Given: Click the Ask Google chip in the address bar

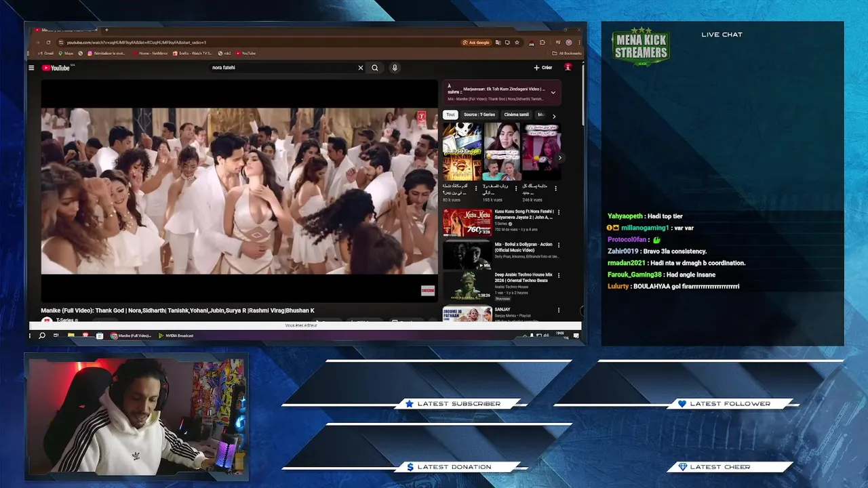Looking at the screenshot, I should [477, 42].
